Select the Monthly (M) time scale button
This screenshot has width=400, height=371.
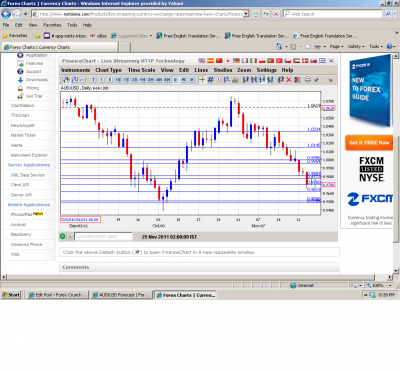192,80
